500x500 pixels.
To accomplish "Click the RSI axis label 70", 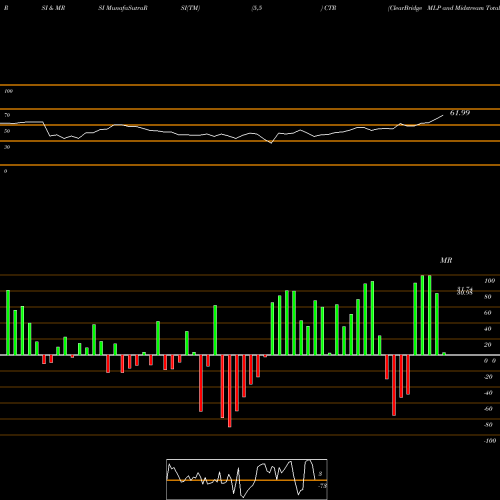I will (7, 115).
